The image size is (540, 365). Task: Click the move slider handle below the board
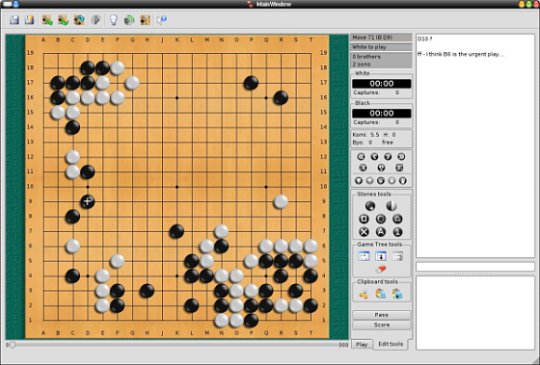coord(12,345)
